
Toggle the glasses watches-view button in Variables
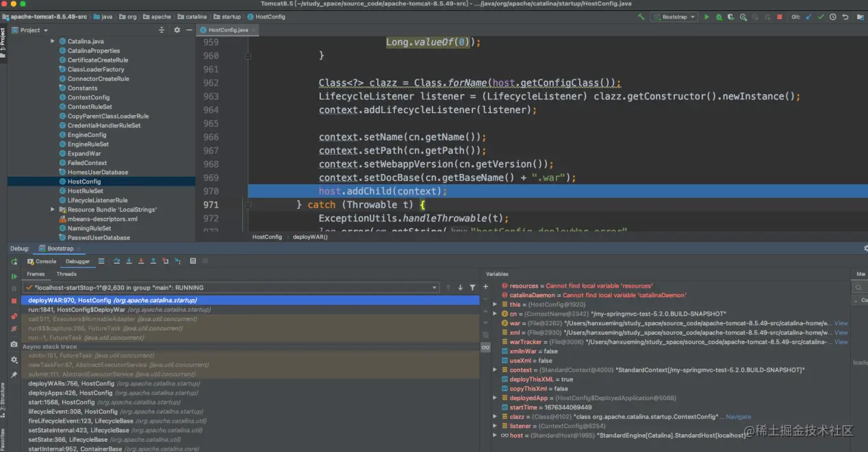pyautogui.click(x=485, y=348)
